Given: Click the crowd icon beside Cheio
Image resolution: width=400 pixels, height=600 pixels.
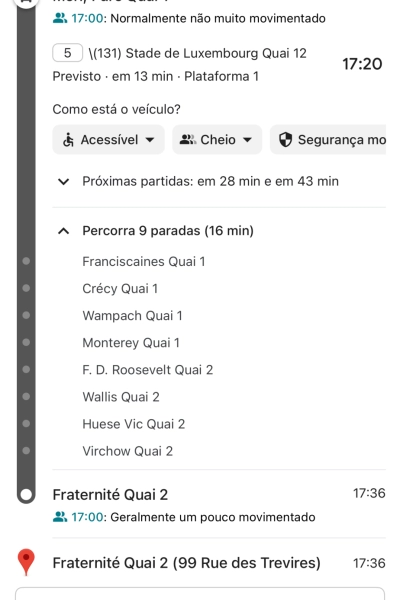Looking at the screenshot, I should click(187, 140).
